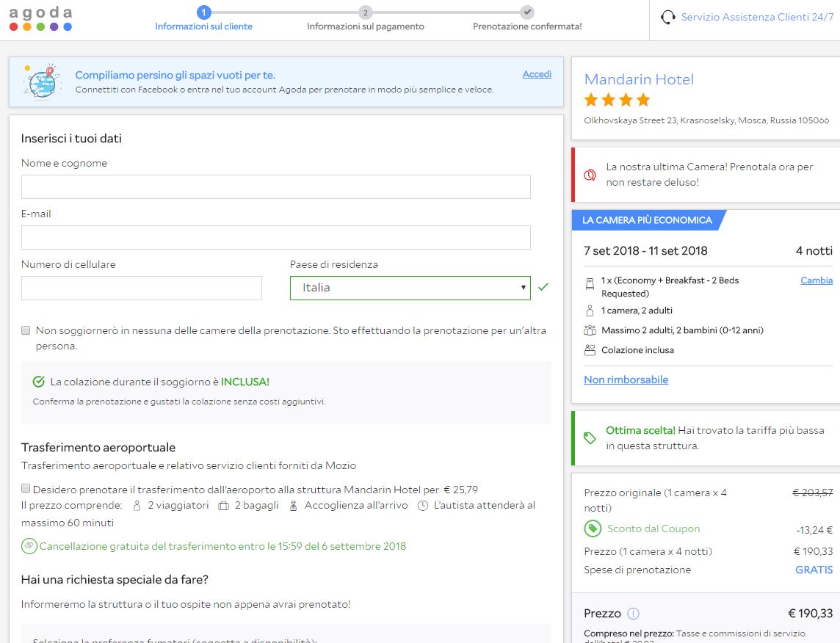Click the step 1 circle indicator
This screenshot has width=840, height=643.
(x=203, y=12)
